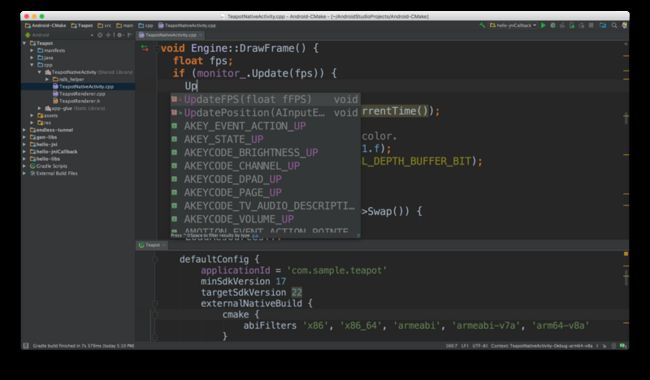The height and width of the screenshot is (380, 650).
Task: Click the green Run app button
Action: coord(543,26)
